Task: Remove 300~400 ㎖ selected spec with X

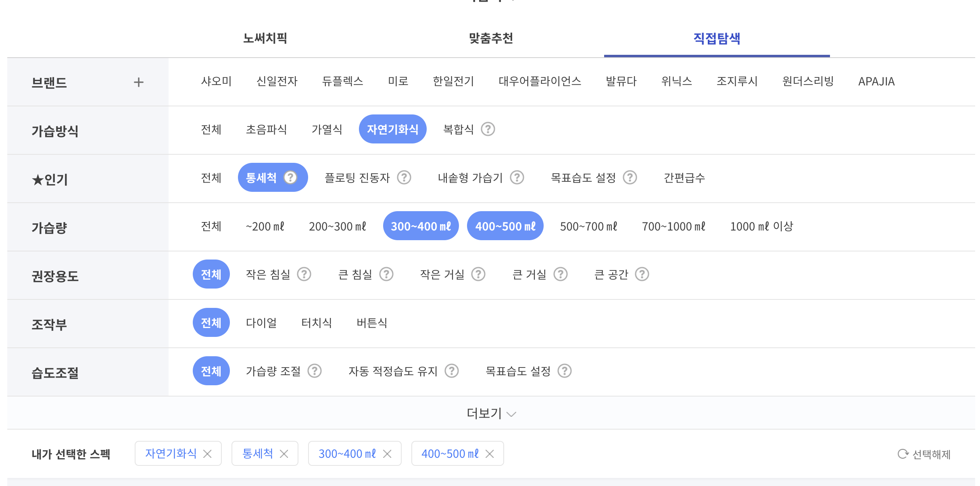Action: (387, 454)
